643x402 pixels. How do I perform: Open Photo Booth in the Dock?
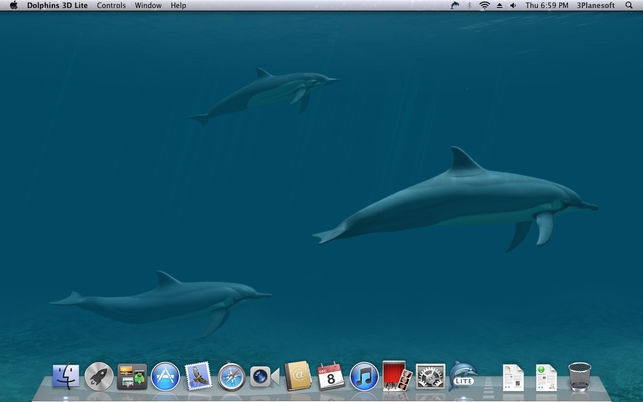pyautogui.click(x=397, y=376)
